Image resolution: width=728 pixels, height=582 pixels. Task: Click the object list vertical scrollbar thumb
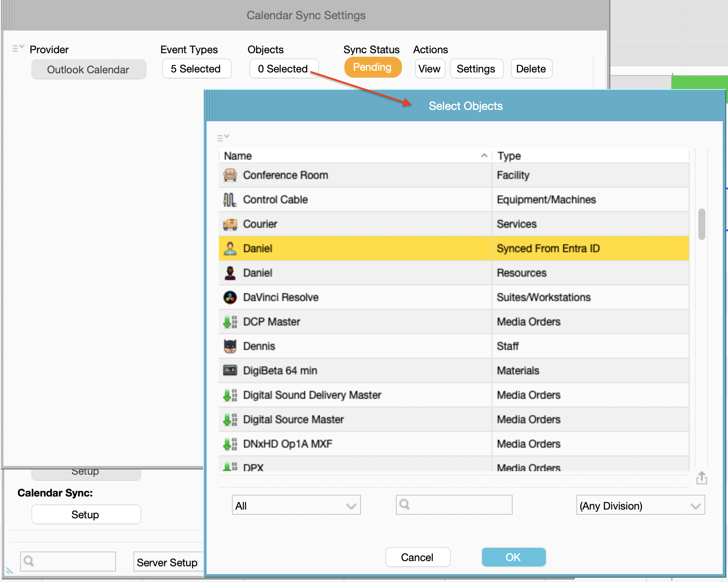coord(701,224)
